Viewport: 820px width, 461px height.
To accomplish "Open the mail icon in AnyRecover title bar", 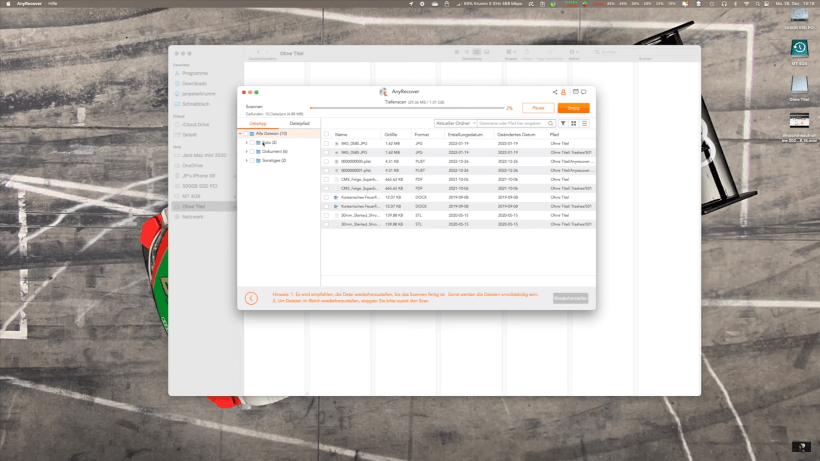I will click(x=575, y=92).
